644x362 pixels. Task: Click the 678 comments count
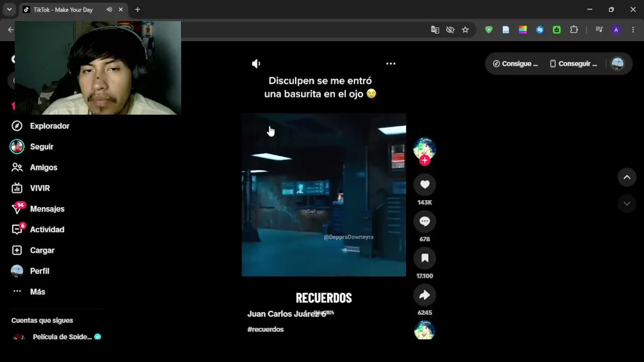click(x=425, y=239)
